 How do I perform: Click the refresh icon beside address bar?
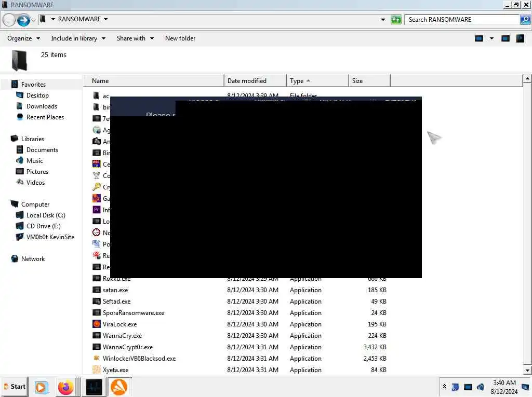[x=395, y=20]
